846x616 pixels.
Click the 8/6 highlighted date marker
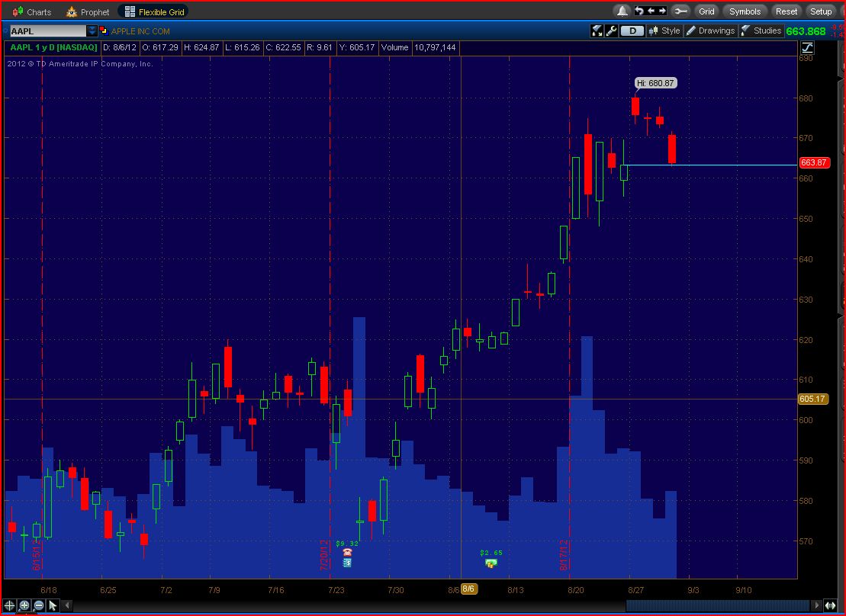click(x=468, y=589)
